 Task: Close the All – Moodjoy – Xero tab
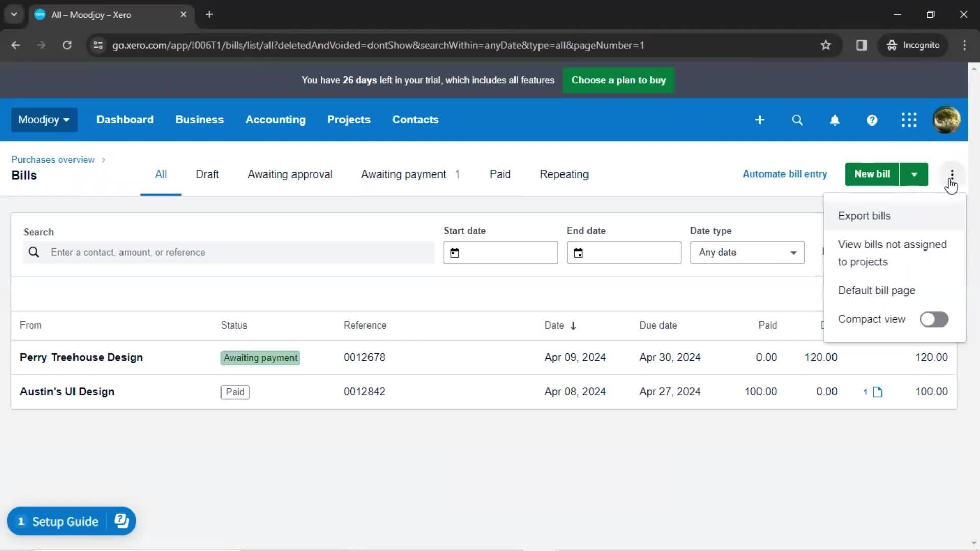point(183,14)
